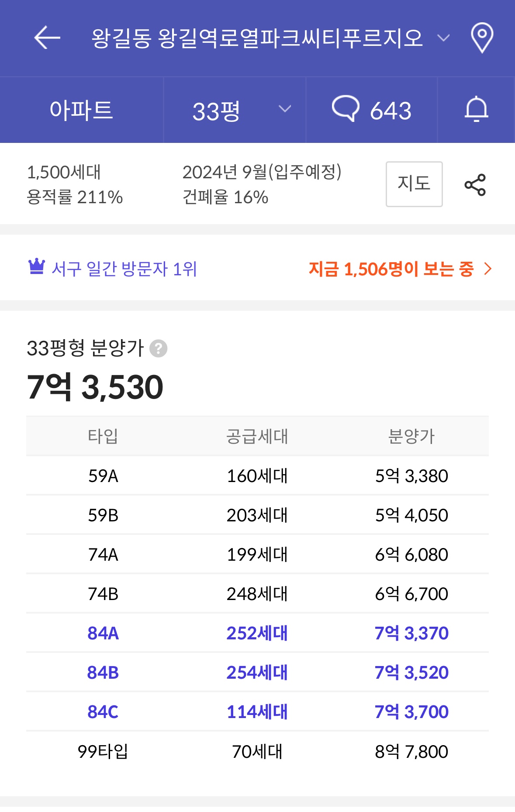
Task: Open the live viewers chevron arrow
Action: [x=488, y=269]
